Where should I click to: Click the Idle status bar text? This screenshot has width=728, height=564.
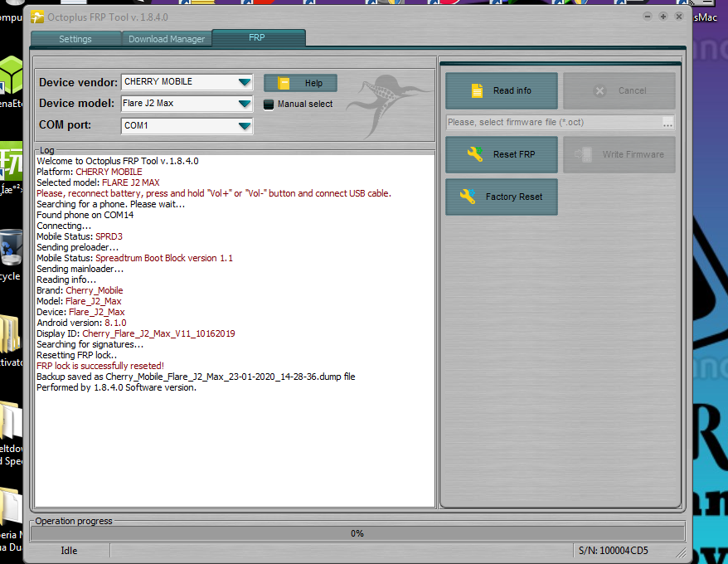coord(69,551)
